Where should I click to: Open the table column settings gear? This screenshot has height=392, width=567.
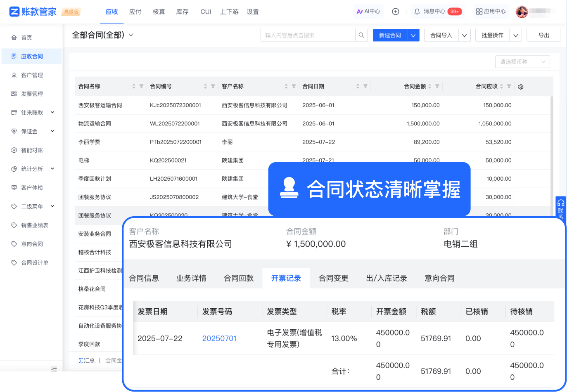pos(521,87)
